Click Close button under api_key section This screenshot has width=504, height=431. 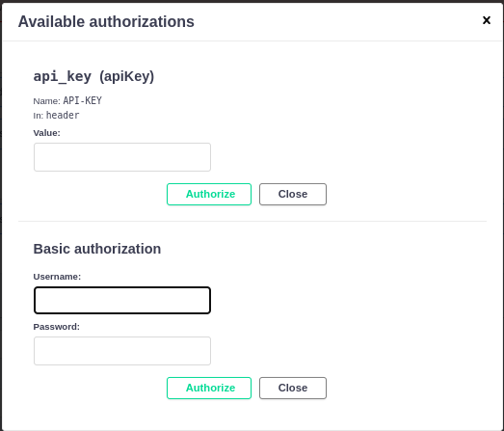pyautogui.click(x=293, y=194)
